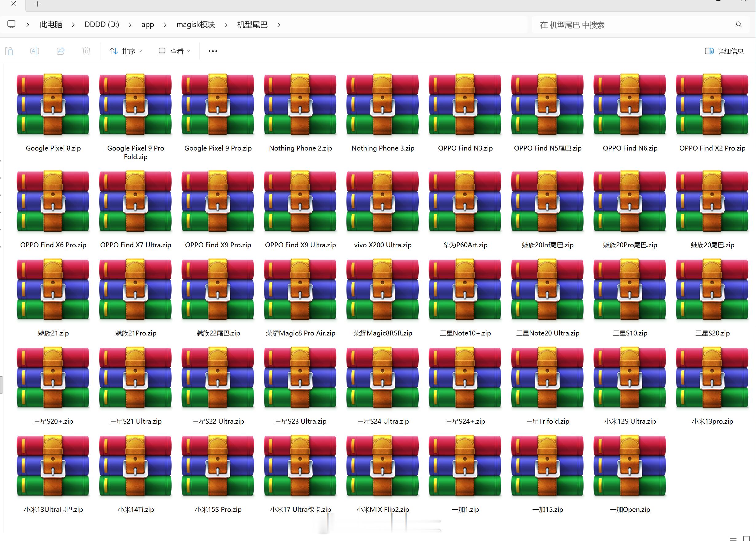Open a new tab with plus icon

click(37, 4)
